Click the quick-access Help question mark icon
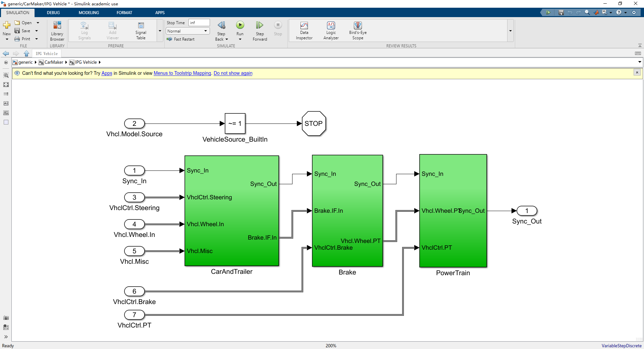The width and height of the screenshot is (644, 349). pos(619,12)
